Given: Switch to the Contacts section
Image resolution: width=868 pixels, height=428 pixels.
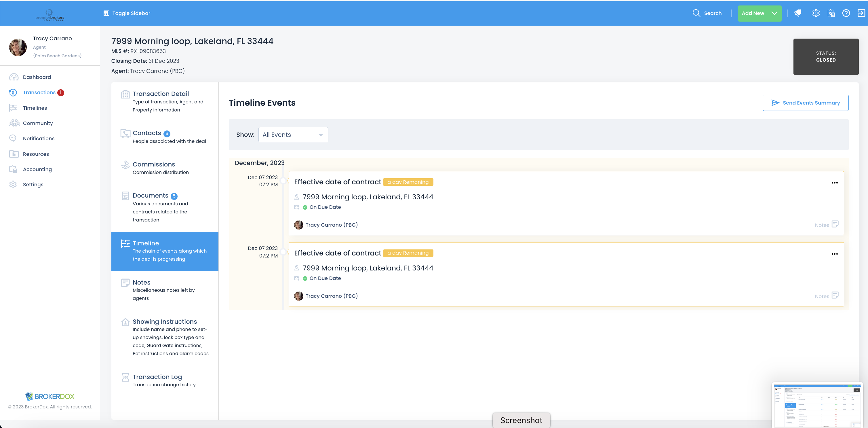Looking at the screenshot, I should (x=165, y=137).
